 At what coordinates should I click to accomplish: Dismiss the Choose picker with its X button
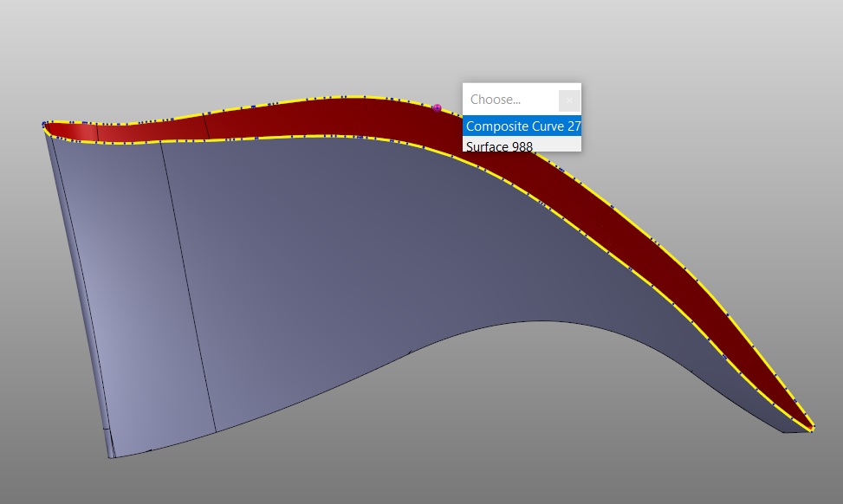pyautogui.click(x=569, y=100)
